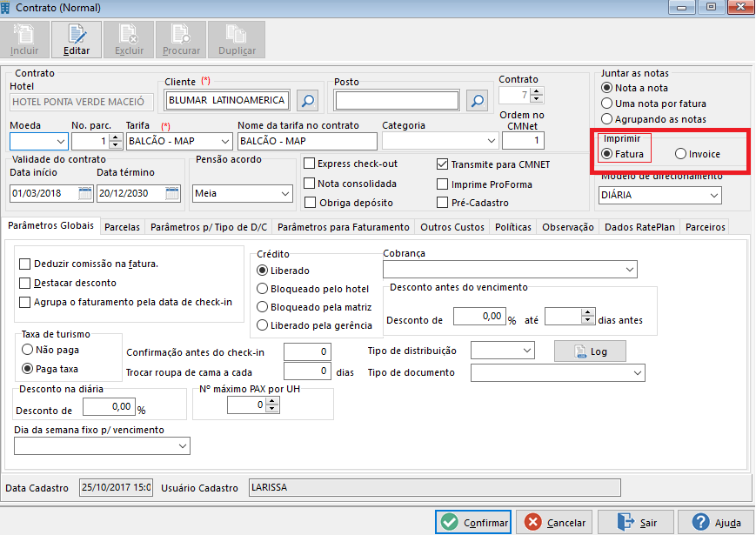
Task: Open Outros Custos tab
Action: (x=452, y=227)
